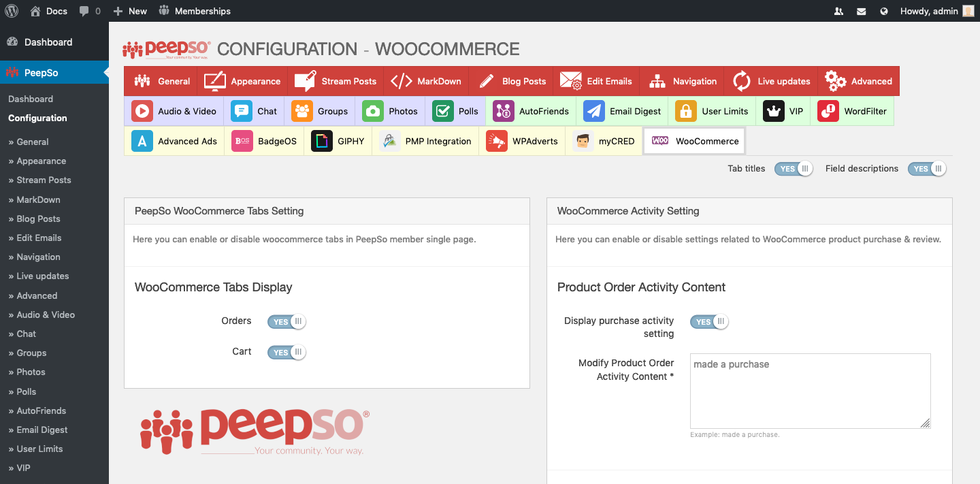Click the PeepSo logo in page header
This screenshot has width=980, height=484.
click(x=167, y=49)
